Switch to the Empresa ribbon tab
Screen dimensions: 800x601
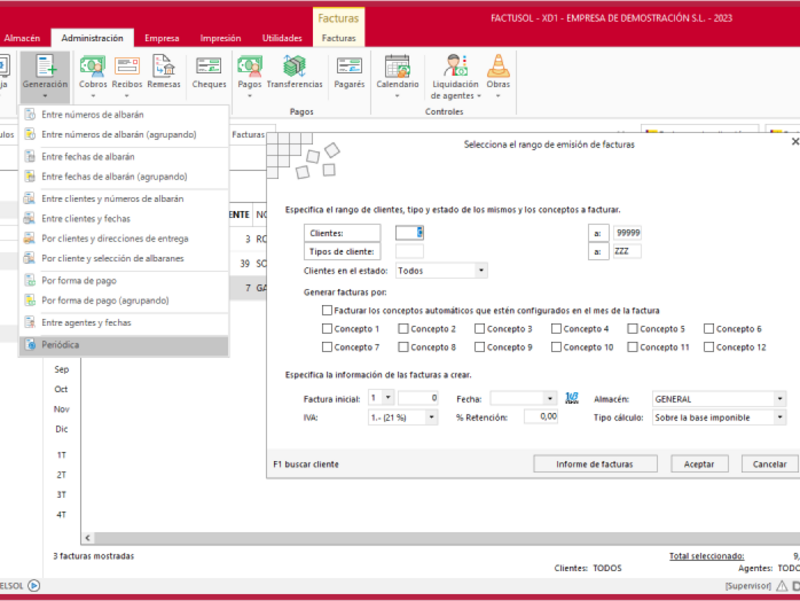[x=161, y=38]
